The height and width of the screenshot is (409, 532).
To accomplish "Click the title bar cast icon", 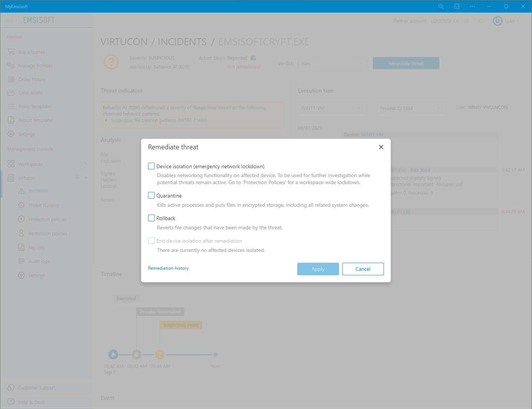I will pyautogui.click(x=457, y=6).
